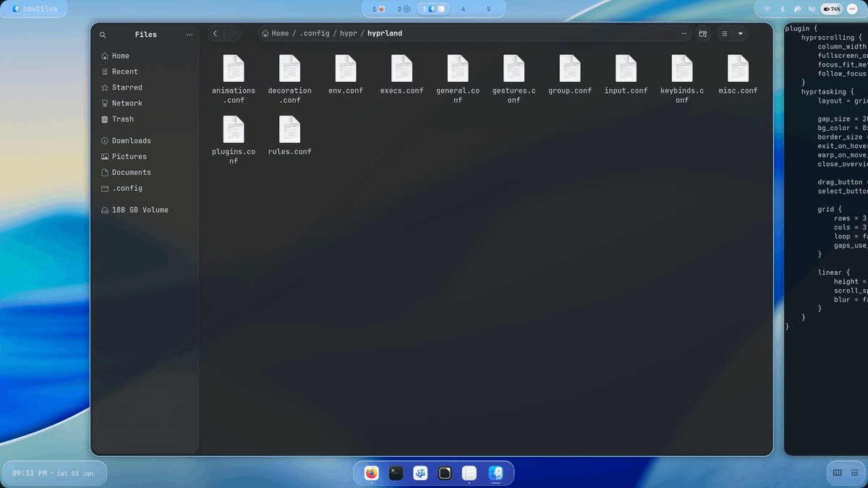Select the plugins.conf file icon
The image size is (868, 488).
tap(234, 129)
